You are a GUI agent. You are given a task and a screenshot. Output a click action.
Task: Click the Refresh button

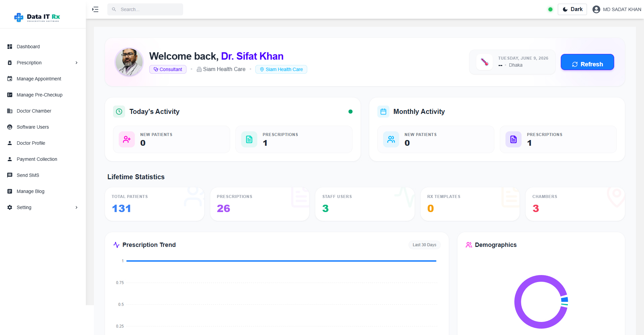tap(587, 62)
